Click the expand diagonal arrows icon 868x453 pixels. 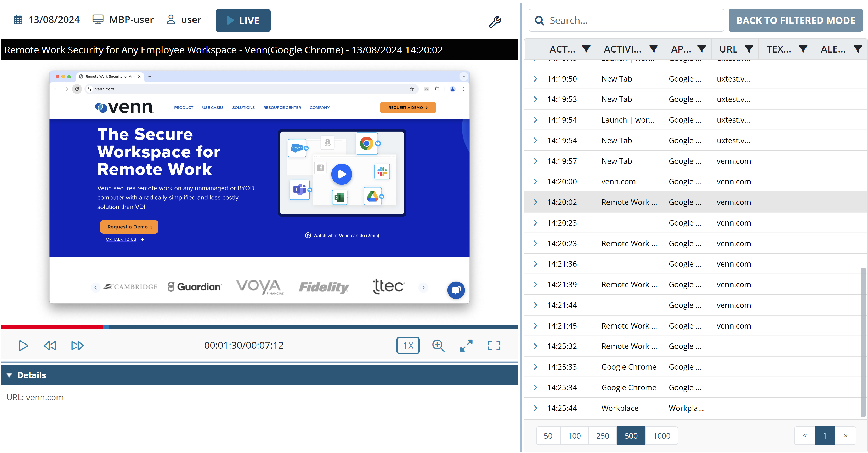466,346
